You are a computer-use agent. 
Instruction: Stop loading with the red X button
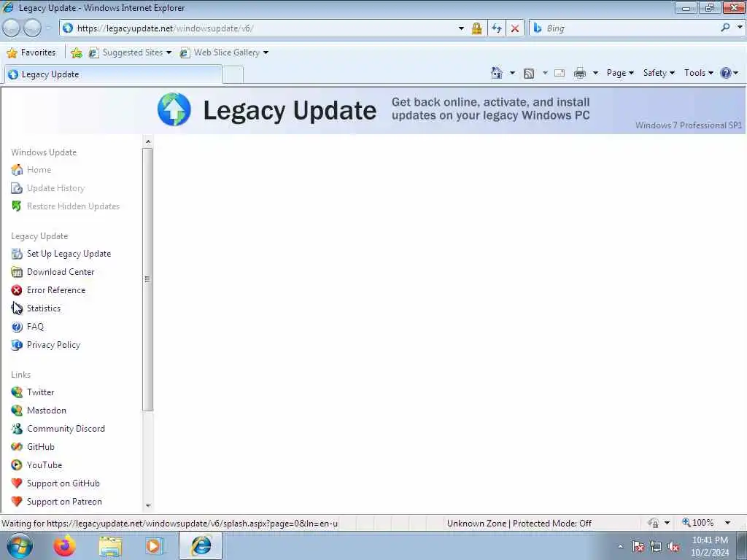pos(514,28)
